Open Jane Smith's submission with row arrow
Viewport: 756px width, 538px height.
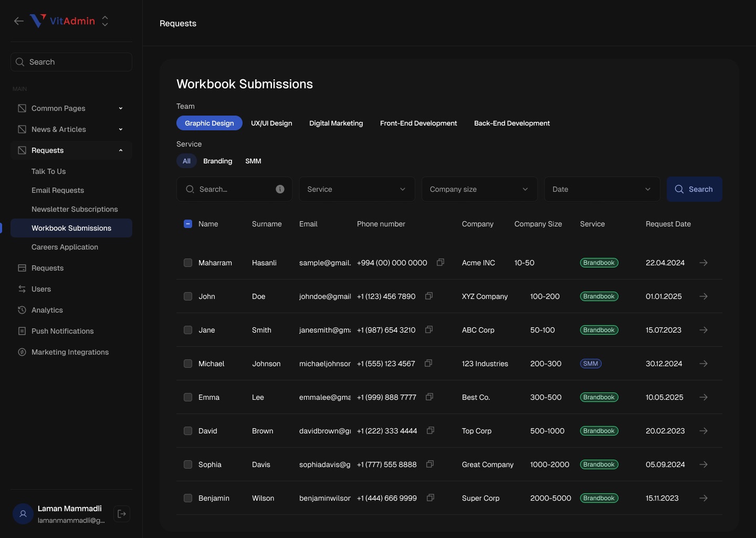[x=703, y=330]
